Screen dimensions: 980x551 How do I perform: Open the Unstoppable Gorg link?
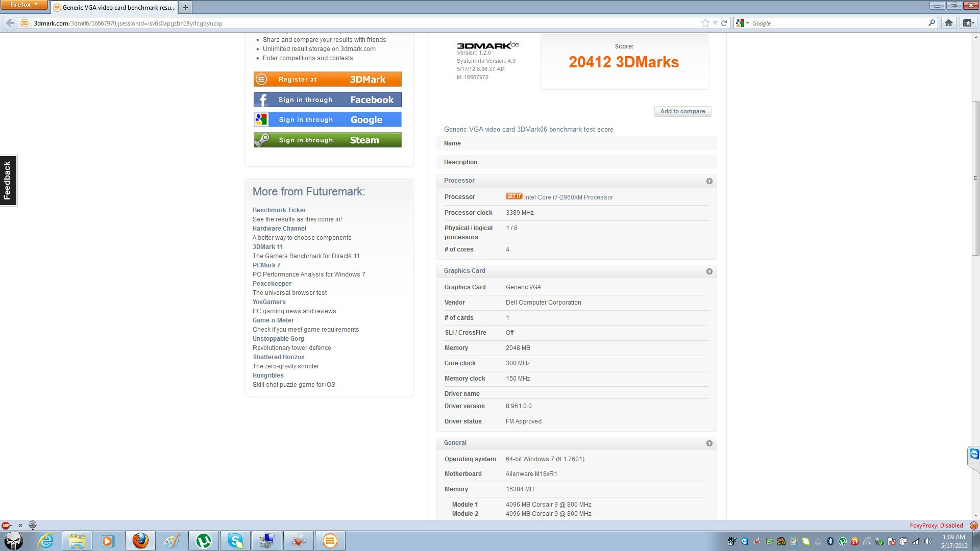(278, 339)
